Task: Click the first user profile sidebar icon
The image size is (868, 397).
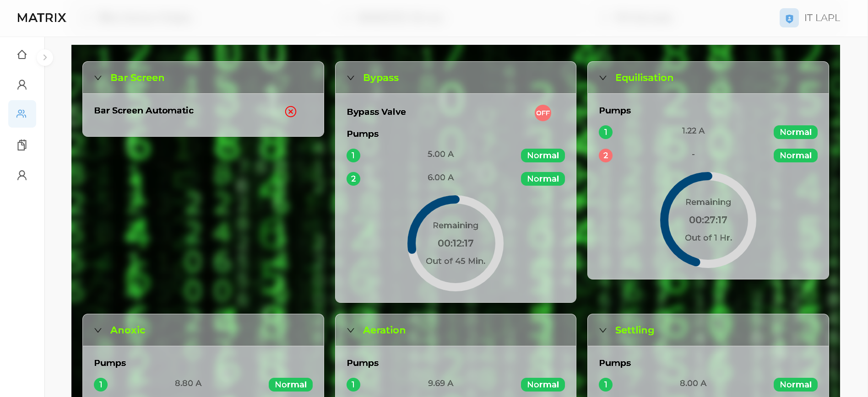Action: [22, 85]
